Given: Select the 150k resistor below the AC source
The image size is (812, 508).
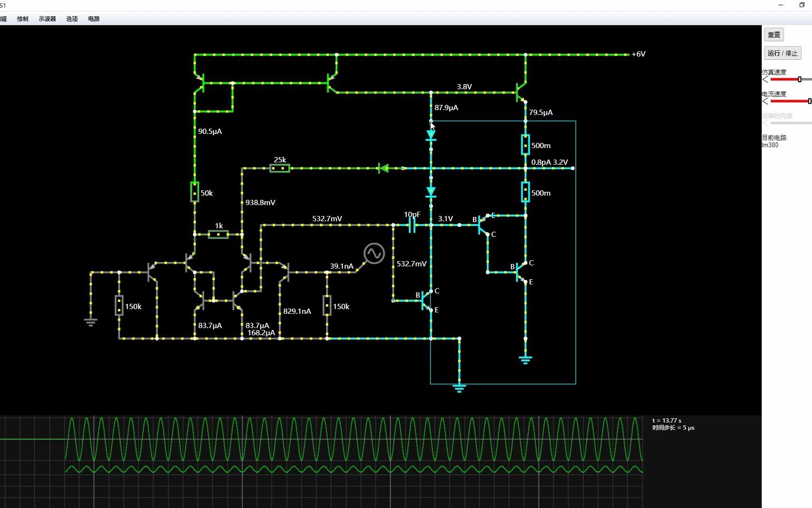Looking at the screenshot, I should pyautogui.click(x=327, y=306).
